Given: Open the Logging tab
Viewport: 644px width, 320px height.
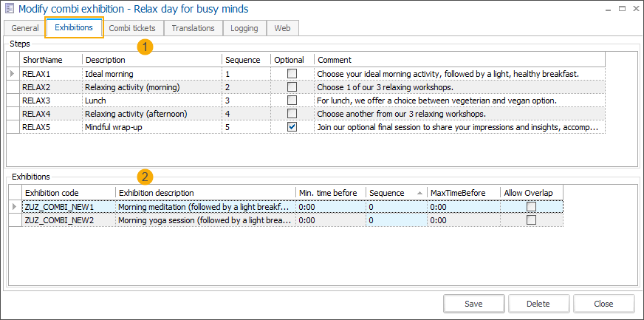Looking at the screenshot, I should pos(244,28).
